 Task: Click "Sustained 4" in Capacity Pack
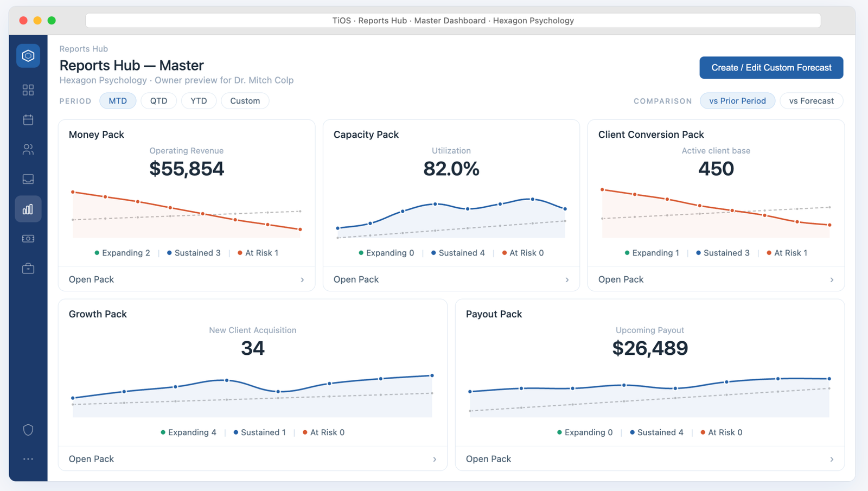coord(458,253)
